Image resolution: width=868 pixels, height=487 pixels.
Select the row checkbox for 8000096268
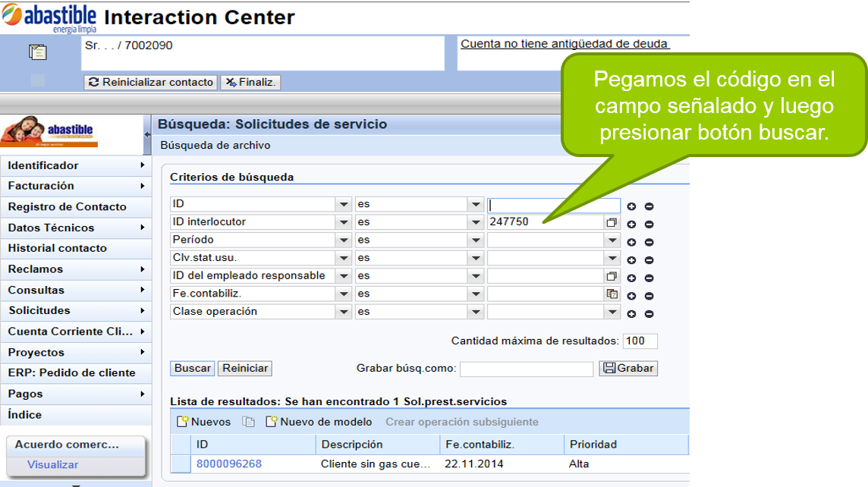(181, 463)
